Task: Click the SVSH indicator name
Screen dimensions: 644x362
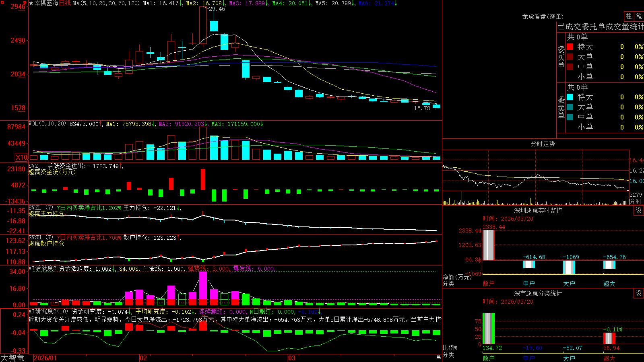Action: (35, 237)
